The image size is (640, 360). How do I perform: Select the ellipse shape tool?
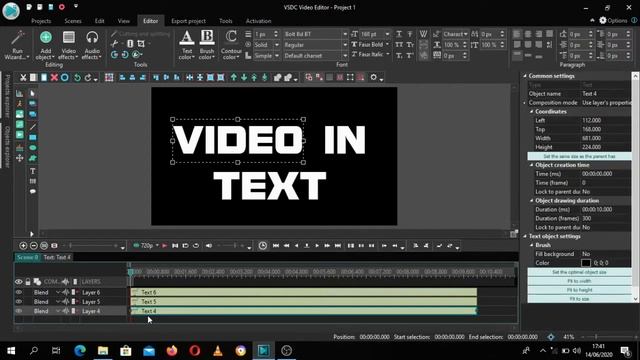click(x=33, y=148)
